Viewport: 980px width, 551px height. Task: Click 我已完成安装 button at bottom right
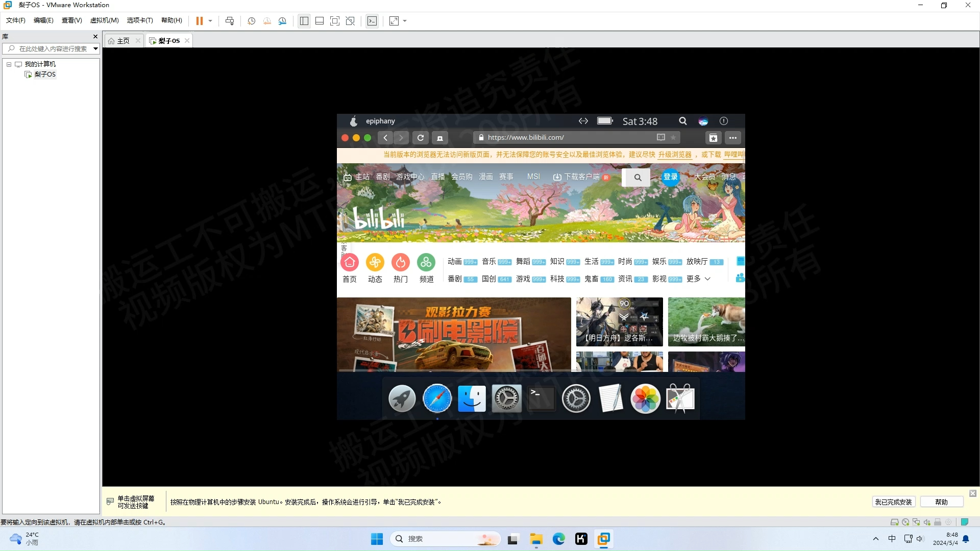893,501
